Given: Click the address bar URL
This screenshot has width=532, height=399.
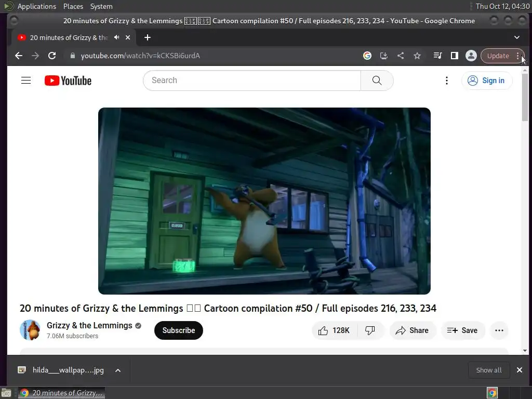Looking at the screenshot, I should tap(140, 56).
